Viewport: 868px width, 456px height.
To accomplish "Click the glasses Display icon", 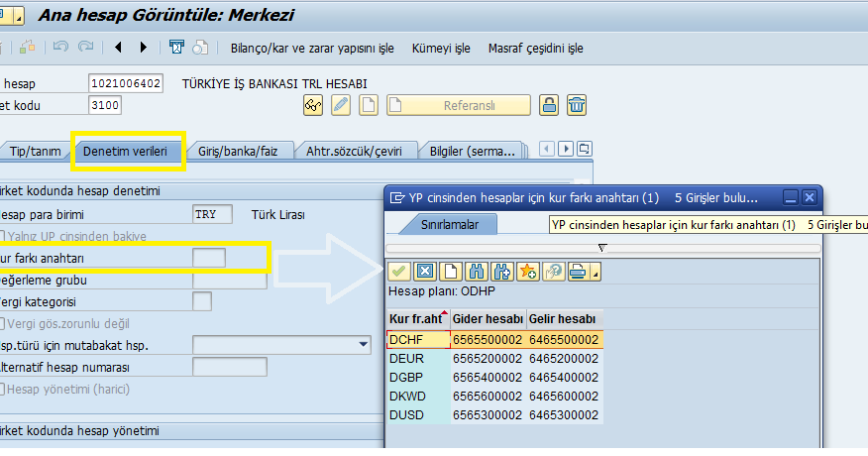I will point(313,105).
